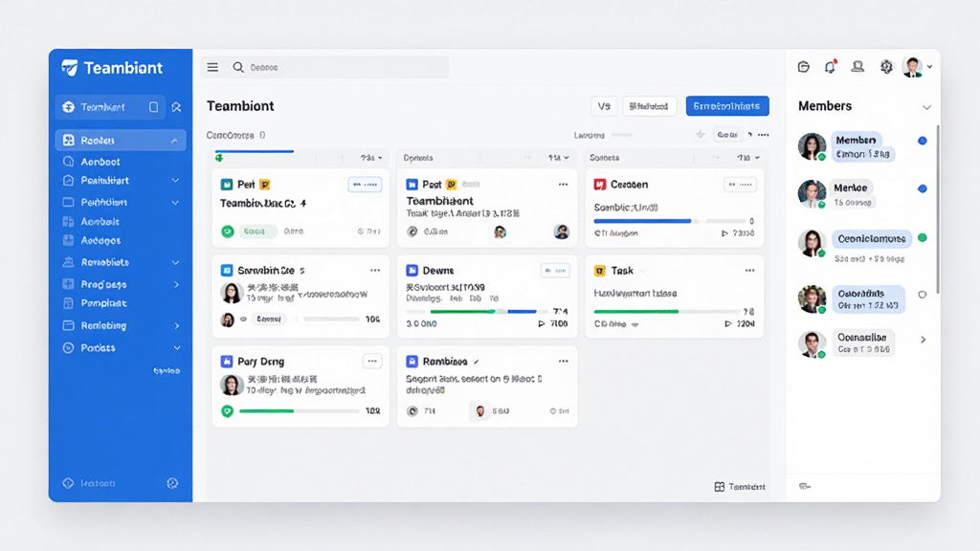Open more options on Pest Teambhiaont card
This screenshot has width=980, height=551.
pyautogui.click(x=563, y=185)
